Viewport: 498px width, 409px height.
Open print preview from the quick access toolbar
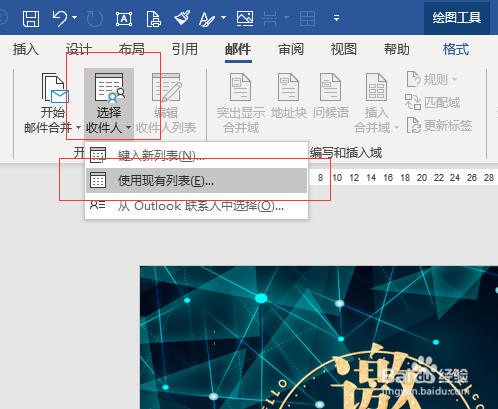[x=154, y=19]
